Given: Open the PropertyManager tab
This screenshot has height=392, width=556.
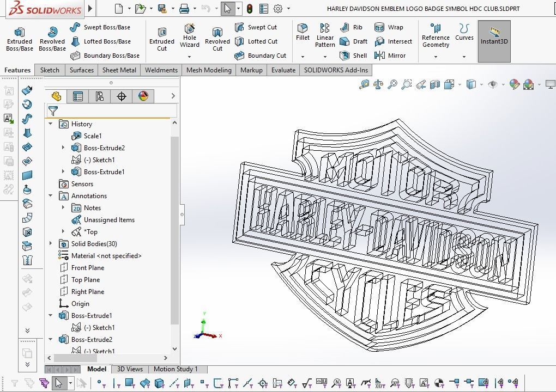Looking at the screenshot, I should (x=77, y=96).
